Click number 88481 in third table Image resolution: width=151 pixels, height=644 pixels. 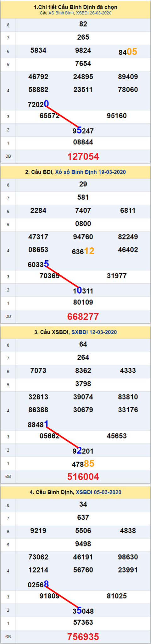point(38,424)
